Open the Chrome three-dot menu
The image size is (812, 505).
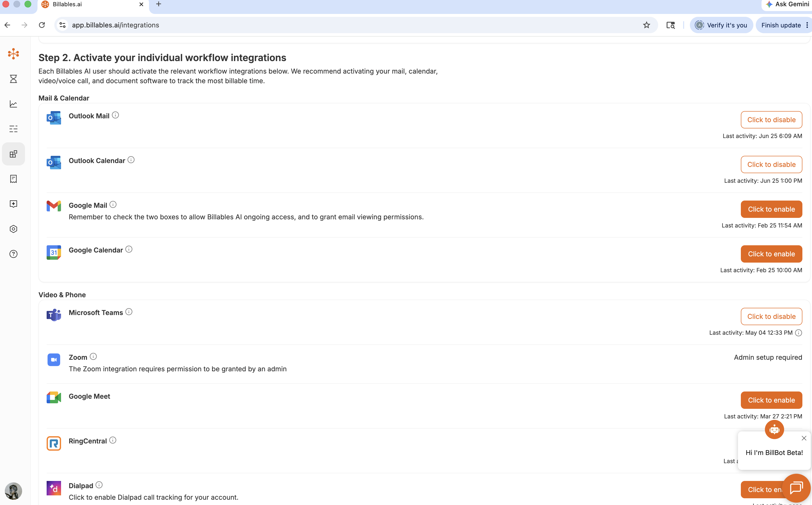pos(807,25)
